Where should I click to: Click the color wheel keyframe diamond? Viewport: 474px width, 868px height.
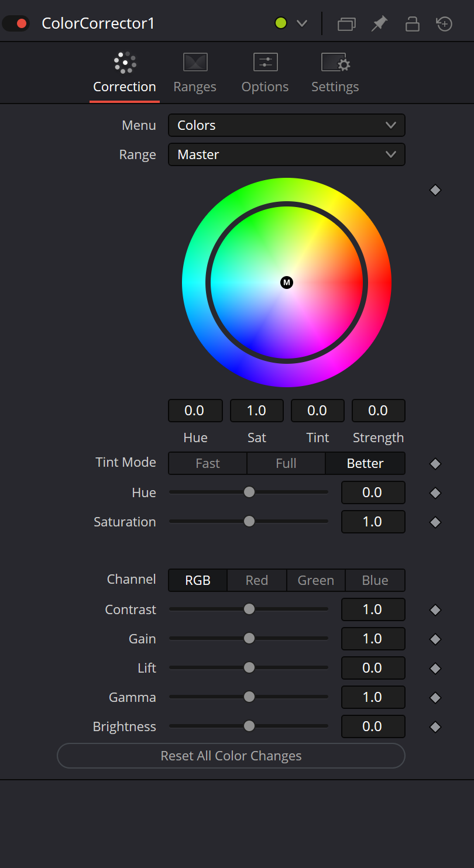[435, 190]
